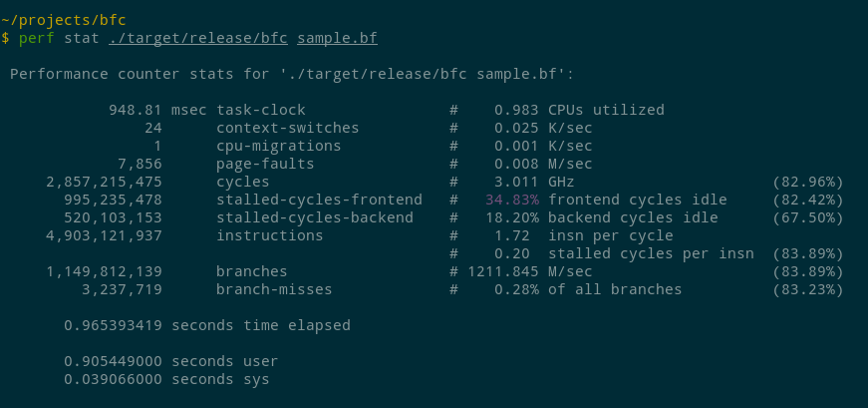Select the context-switches label

[287, 128]
